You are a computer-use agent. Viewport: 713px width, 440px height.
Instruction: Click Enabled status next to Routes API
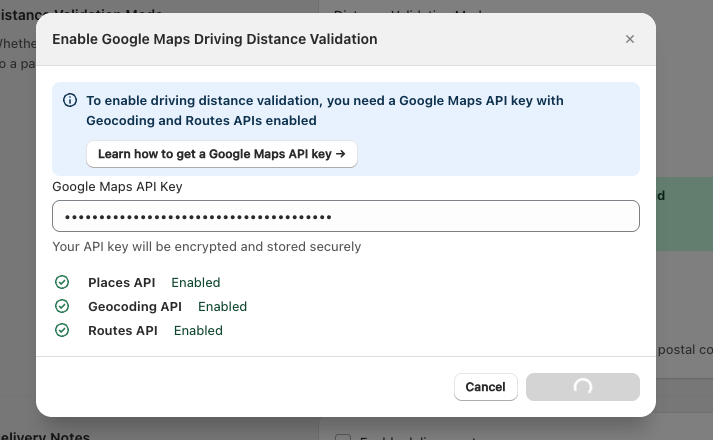(198, 331)
